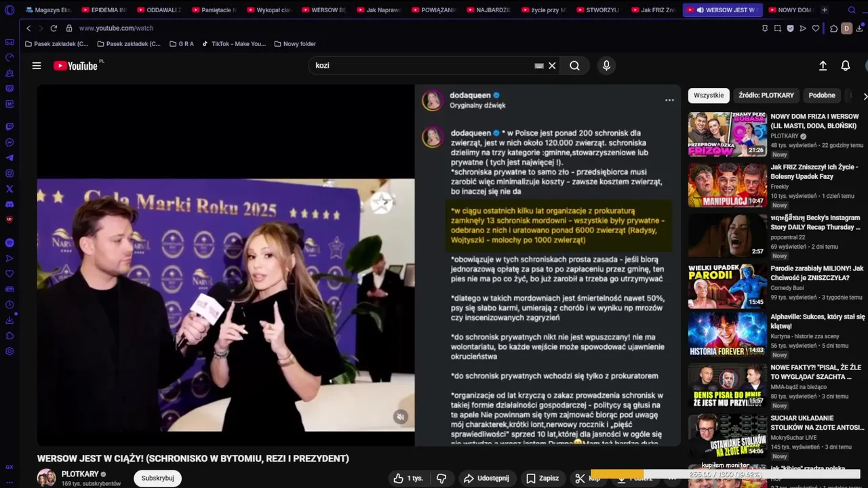Open Parodie zarabiały MILIONY video thumbnail
The height and width of the screenshot is (488, 868).
(727, 286)
